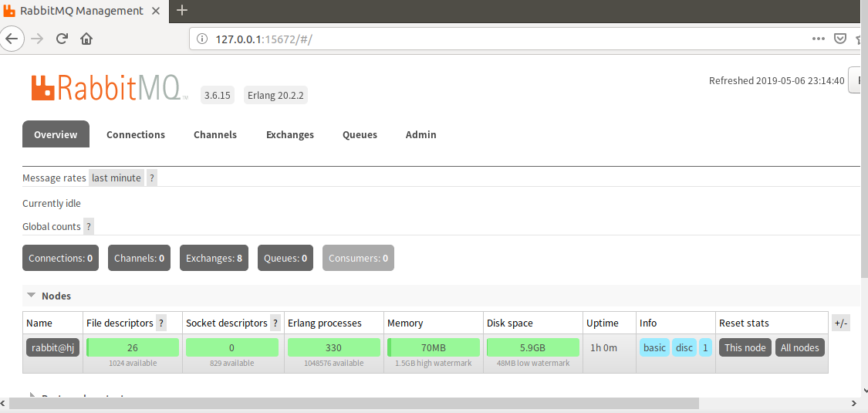Open the Admin tab
The image size is (868, 413).
[420, 134]
